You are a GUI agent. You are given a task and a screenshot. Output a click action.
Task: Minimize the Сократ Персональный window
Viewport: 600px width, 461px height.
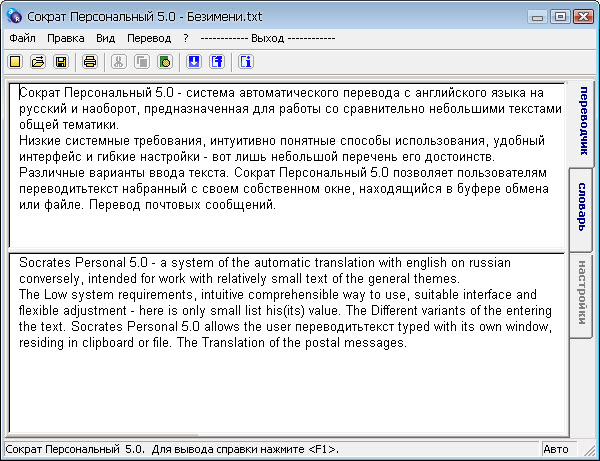point(537,16)
